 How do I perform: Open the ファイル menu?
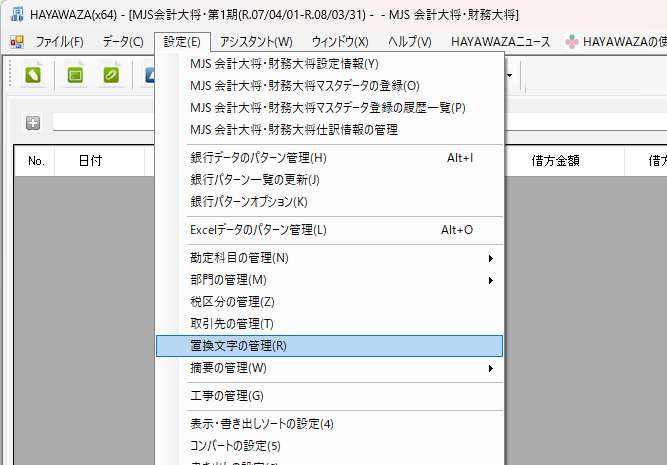pos(59,42)
